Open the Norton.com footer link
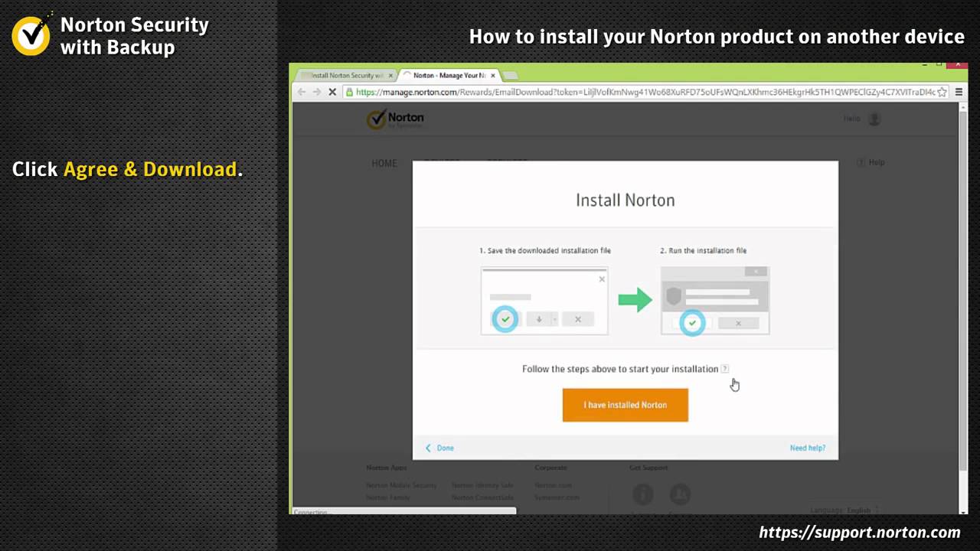980x551 pixels. point(553,485)
